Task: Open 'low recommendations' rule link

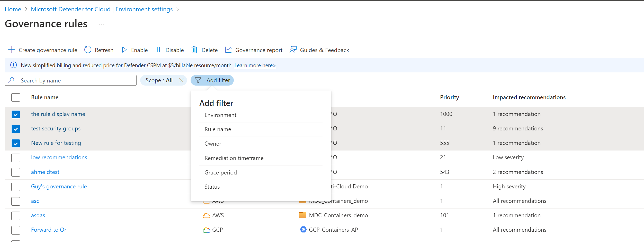Action: pos(59,157)
